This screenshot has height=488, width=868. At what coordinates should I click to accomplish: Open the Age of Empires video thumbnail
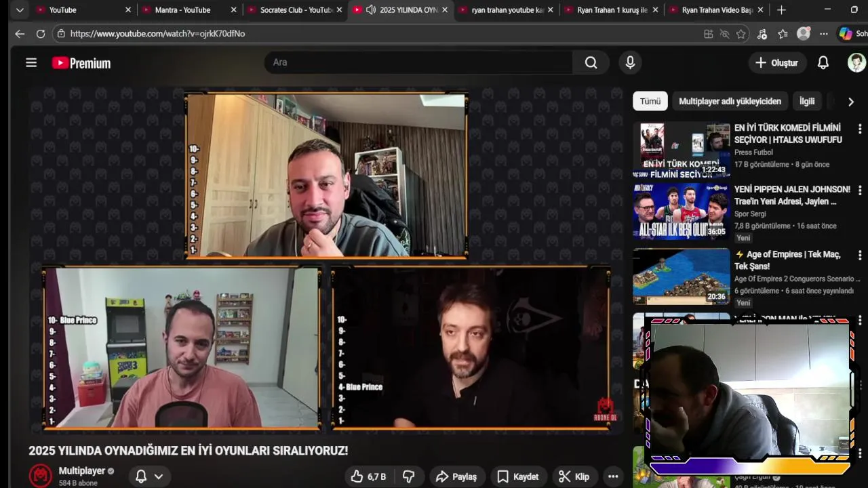[682, 277]
